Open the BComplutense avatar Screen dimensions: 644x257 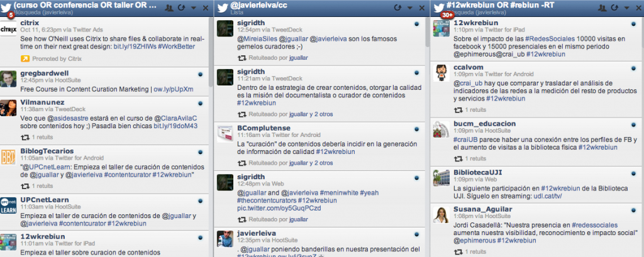225,133
